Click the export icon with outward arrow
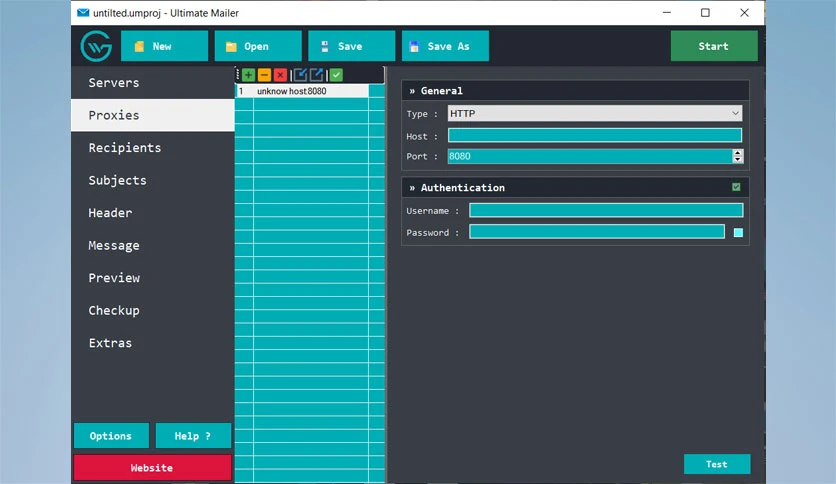The image size is (836, 484). (x=316, y=75)
